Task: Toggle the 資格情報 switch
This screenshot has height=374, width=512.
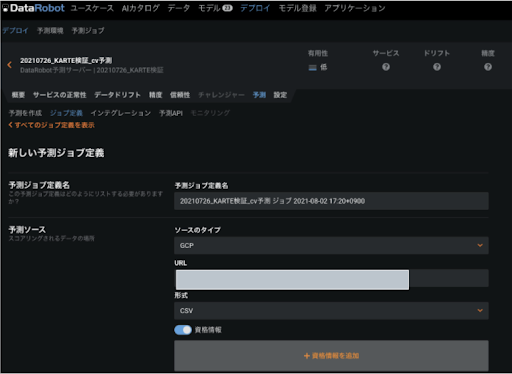Action: 183,330
